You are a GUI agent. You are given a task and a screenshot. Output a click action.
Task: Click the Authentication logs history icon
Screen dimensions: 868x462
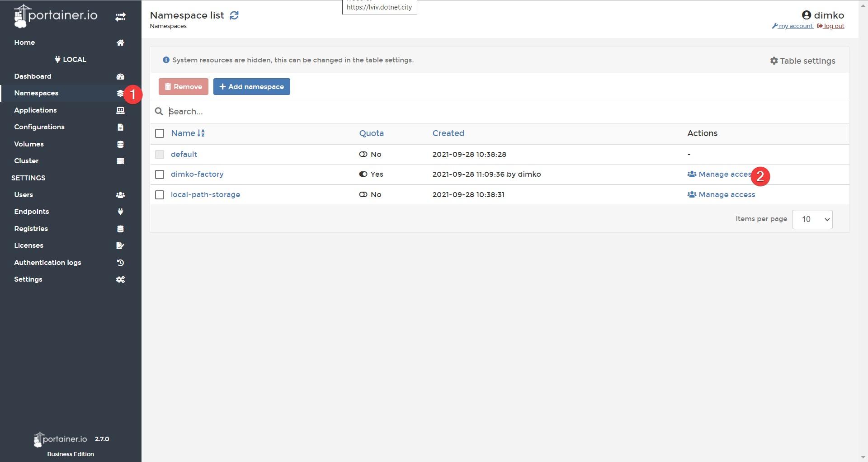coord(120,263)
